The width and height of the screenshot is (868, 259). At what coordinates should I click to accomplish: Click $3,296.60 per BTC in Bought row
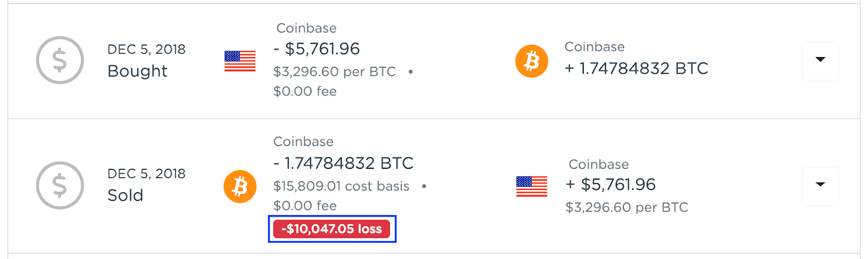[334, 72]
